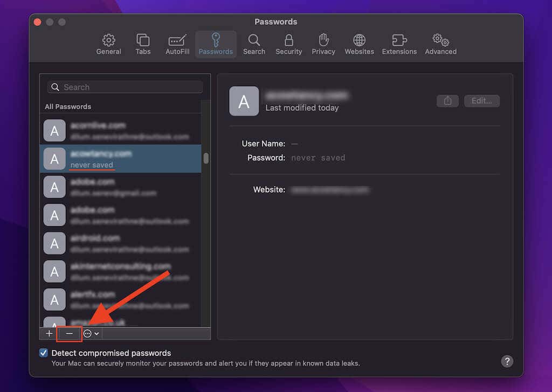Open the help question mark button
Image resolution: width=552 pixels, height=392 pixels.
coord(507,361)
